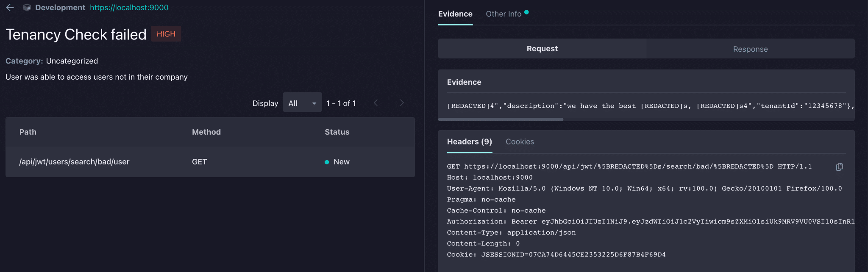
Task: Open the Headers (9) tab
Action: 470,142
